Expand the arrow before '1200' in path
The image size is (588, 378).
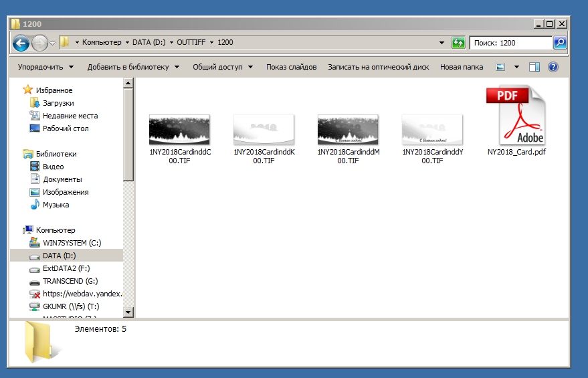(x=211, y=42)
